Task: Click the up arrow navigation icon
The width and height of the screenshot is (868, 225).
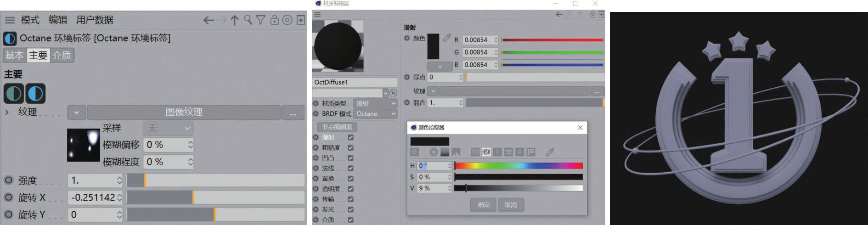Action: pos(235,20)
